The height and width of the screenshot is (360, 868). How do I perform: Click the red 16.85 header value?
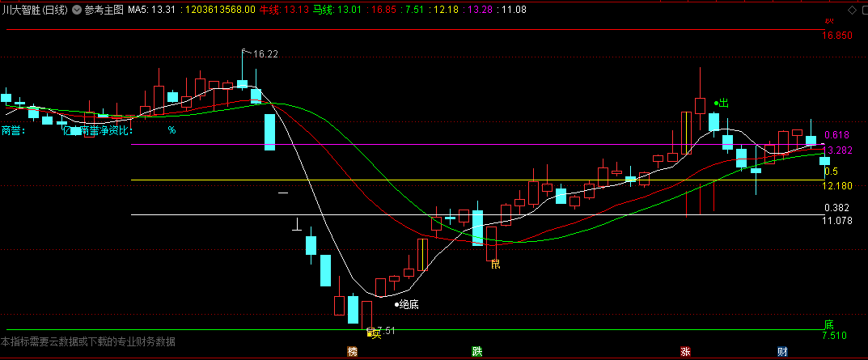383,10
